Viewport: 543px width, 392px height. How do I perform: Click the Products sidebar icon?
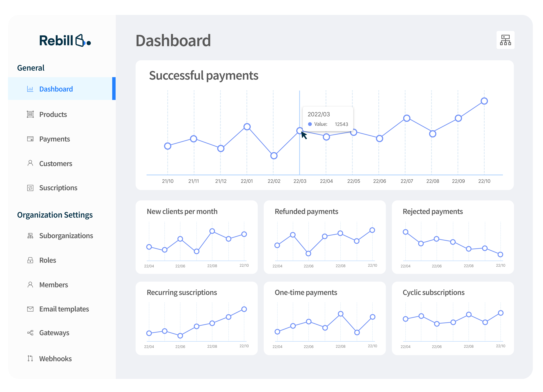pyautogui.click(x=30, y=114)
